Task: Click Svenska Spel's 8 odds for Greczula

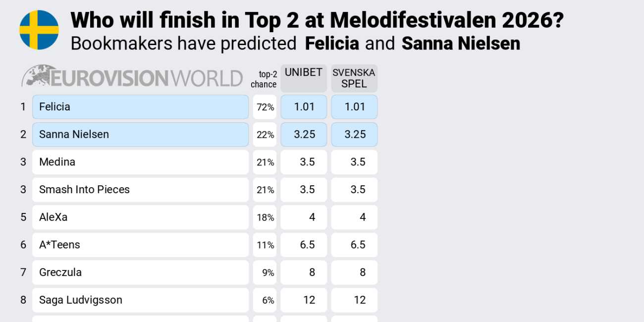Action: click(x=354, y=272)
